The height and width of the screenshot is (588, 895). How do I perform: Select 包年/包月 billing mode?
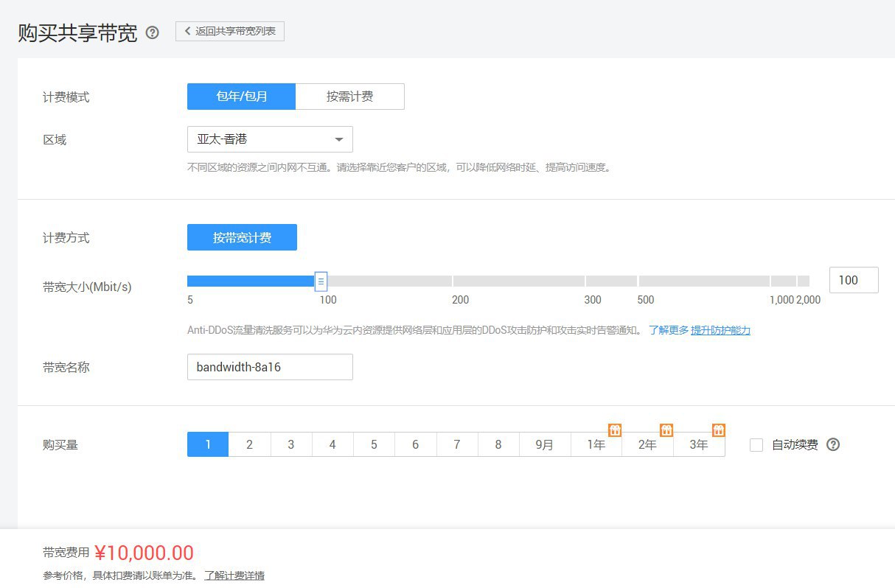pos(241,97)
